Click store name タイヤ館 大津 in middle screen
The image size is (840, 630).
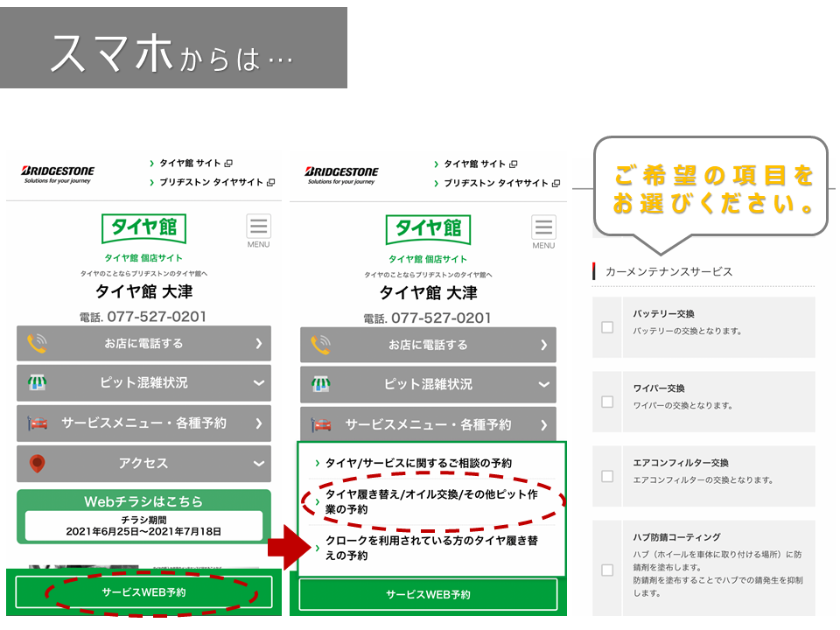tap(428, 293)
